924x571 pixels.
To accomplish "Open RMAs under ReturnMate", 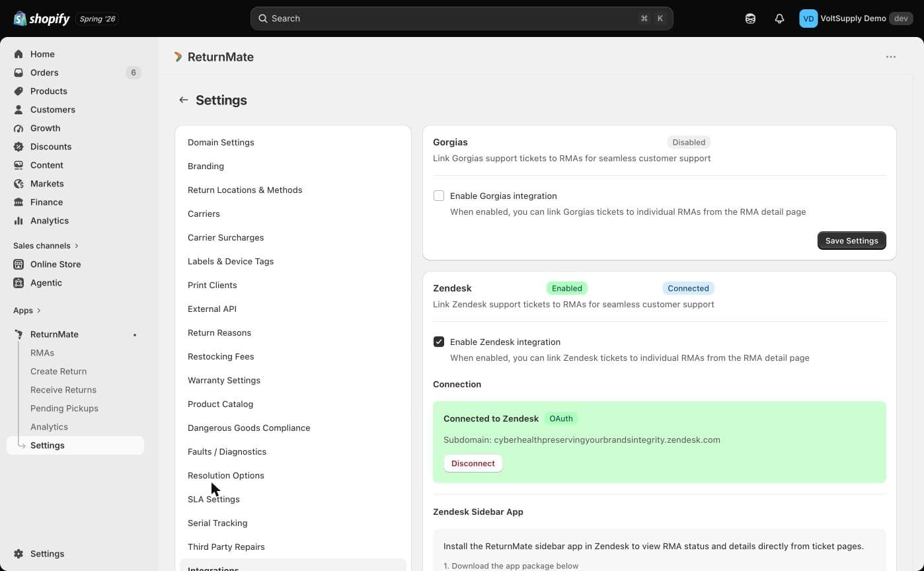I will pyautogui.click(x=42, y=353).
